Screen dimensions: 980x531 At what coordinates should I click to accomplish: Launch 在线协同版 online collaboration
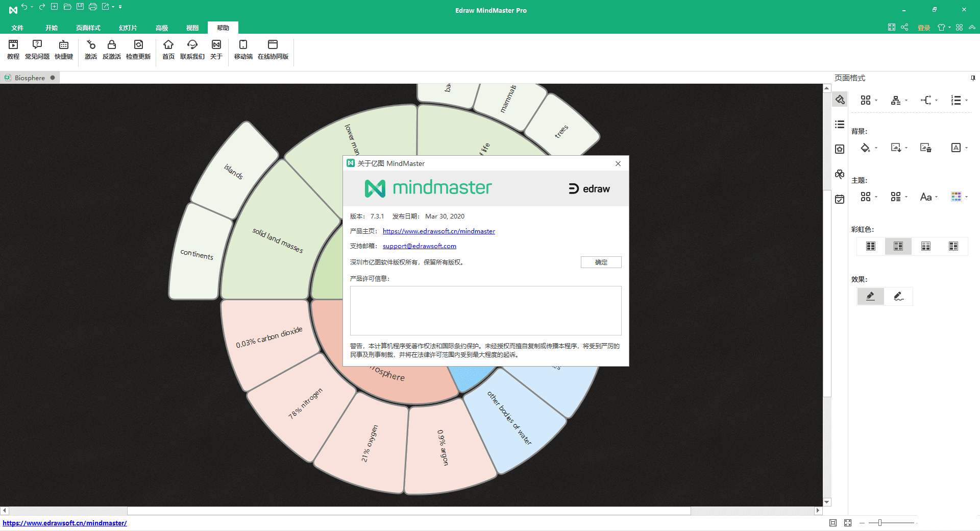(273, 50)
